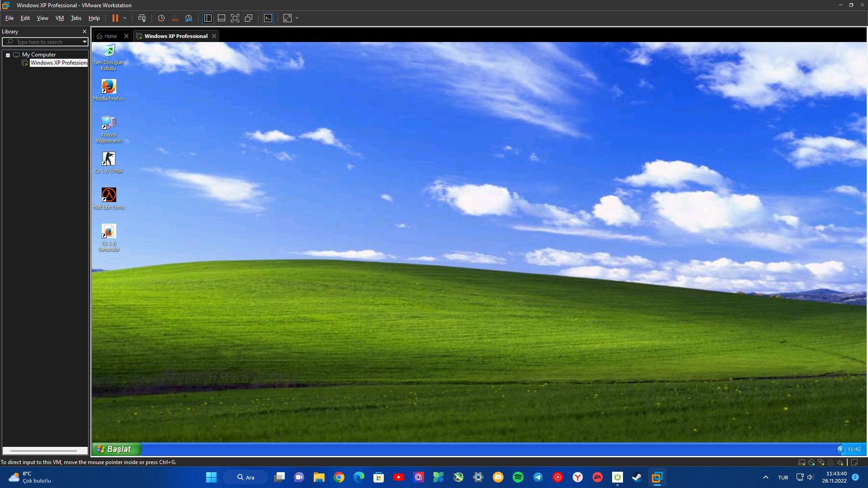Select Windows XP Professional in library tree

(58, 63)
